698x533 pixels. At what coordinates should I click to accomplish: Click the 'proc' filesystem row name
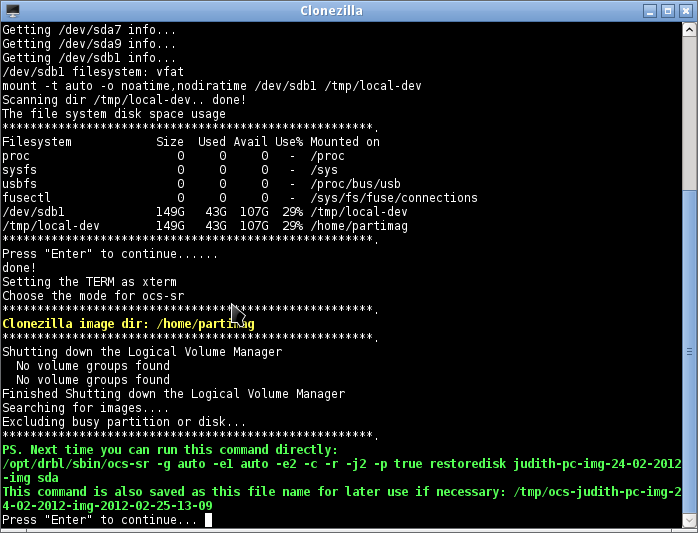16,156
